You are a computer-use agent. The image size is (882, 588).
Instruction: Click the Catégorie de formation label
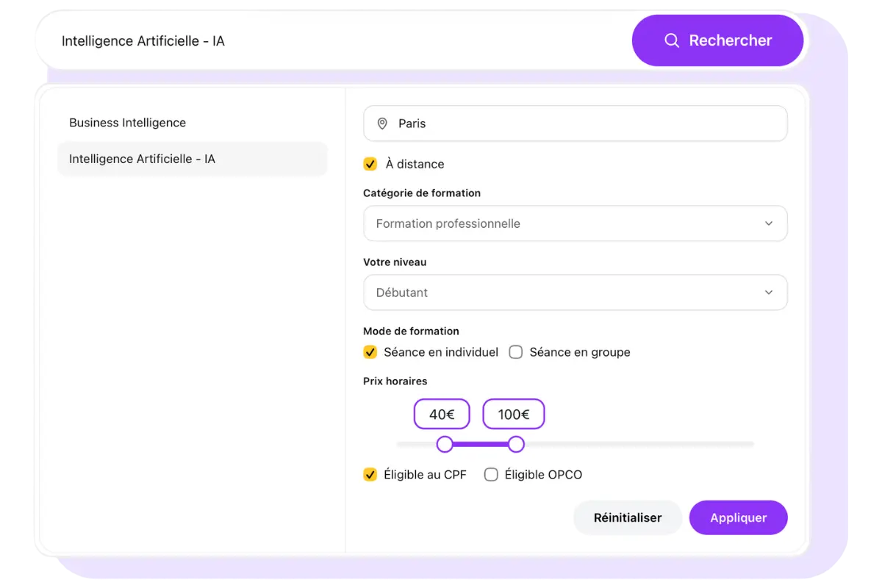click(x=422, y=193)
